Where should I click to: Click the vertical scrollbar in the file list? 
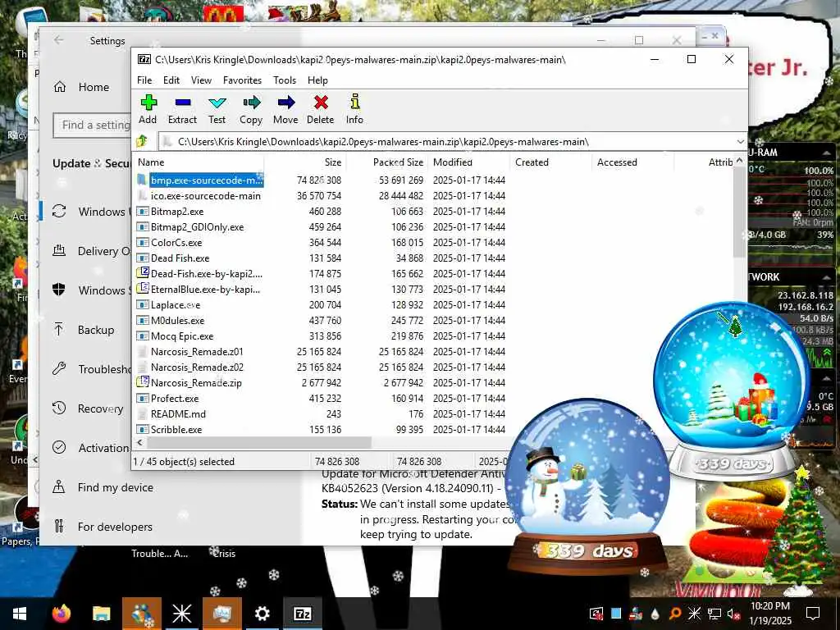[x=739, y=212]
